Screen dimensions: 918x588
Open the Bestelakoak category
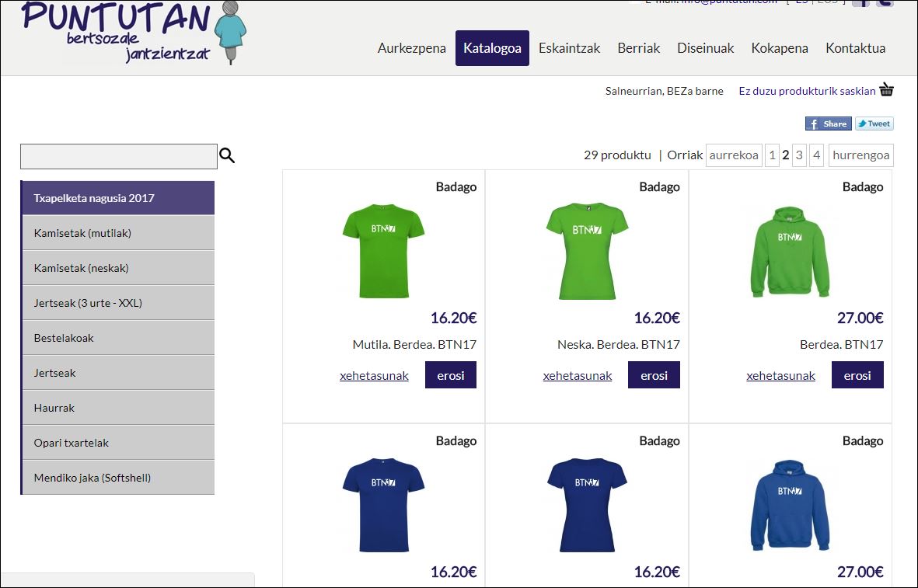[117, 338]
